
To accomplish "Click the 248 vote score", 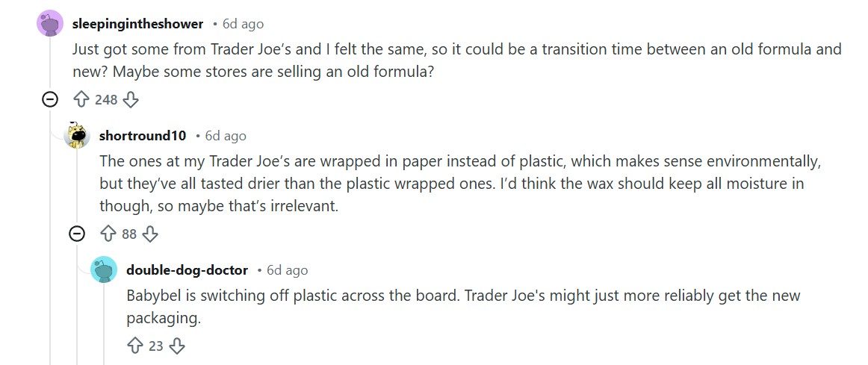I will 106,99.
